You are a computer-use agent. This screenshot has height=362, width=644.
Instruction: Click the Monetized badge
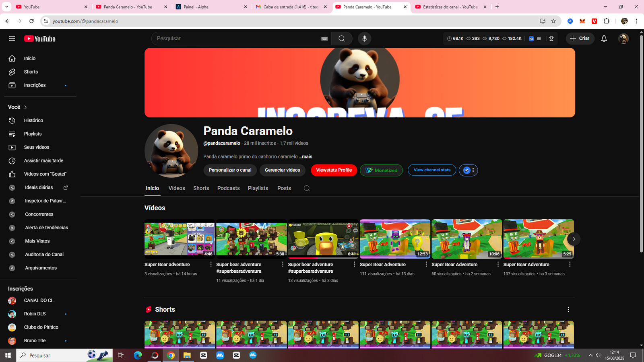(x=381, y=170)
